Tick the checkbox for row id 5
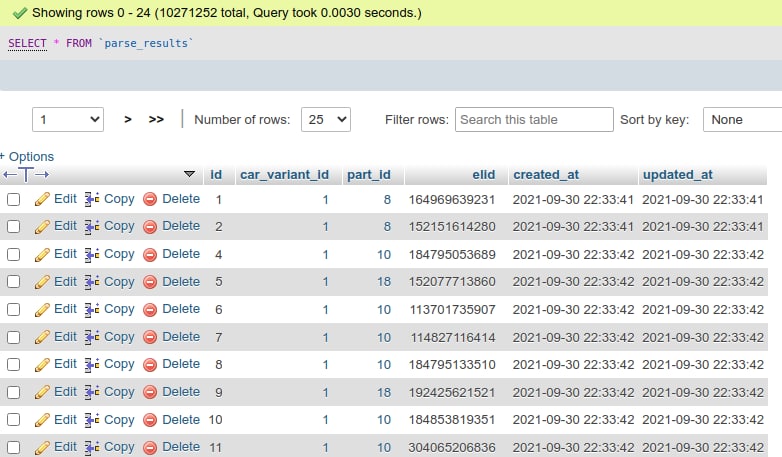Viewport: 782px width, 457px height. point(14,282)
